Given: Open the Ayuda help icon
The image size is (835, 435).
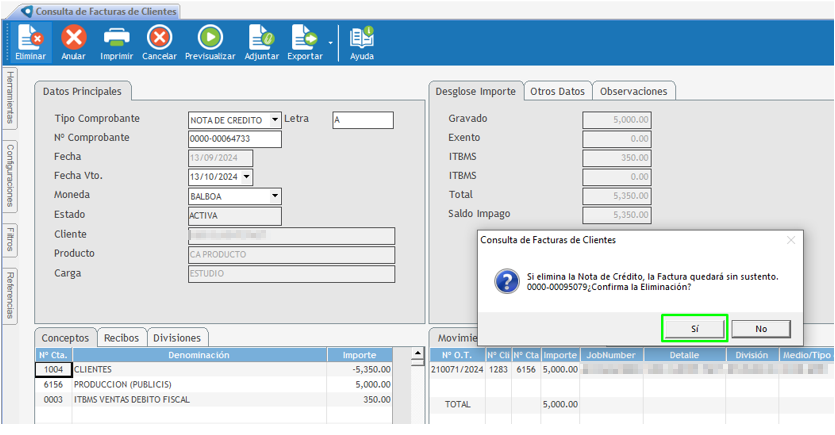Looking at the screenshot, I should coord(361,39).
